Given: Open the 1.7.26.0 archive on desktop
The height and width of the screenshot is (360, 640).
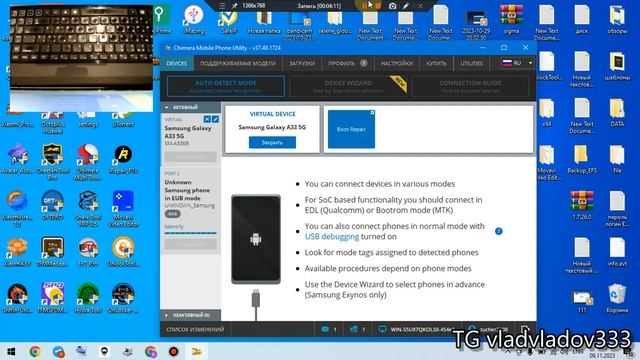Looking at the screenshot, I should 582,205.
